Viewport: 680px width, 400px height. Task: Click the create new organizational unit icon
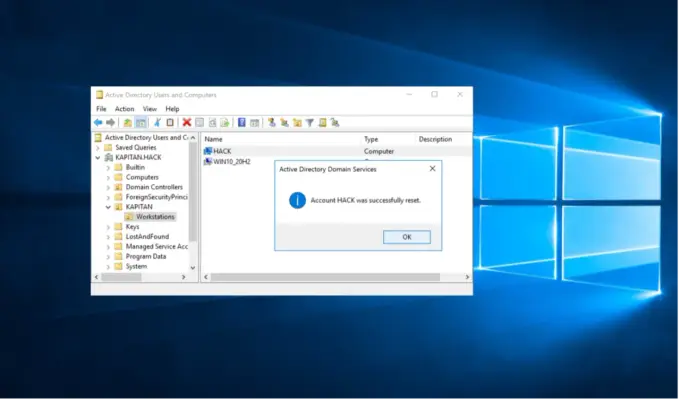coord(297,123)
